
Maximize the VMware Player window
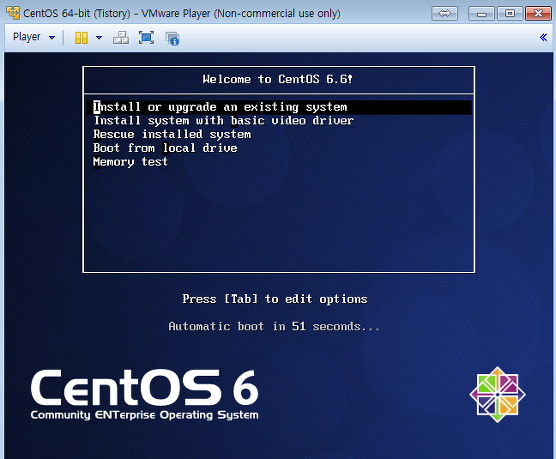510,13
